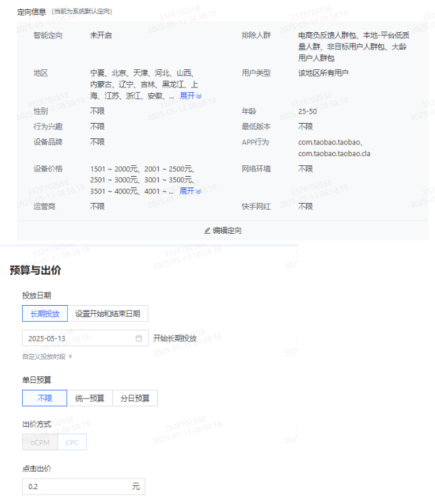Click the 出价方式 label

tap(37, 424)
